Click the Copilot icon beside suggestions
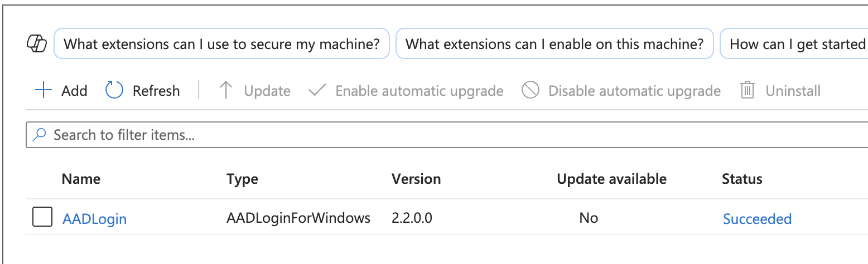The image size is (868, 264). point(37,43)
